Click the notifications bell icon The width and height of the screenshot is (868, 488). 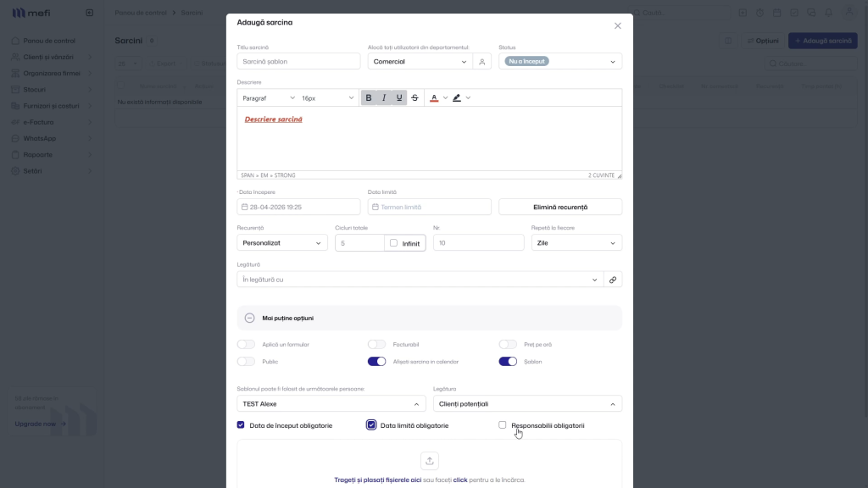pyautogui.click(x=829, y=13)
